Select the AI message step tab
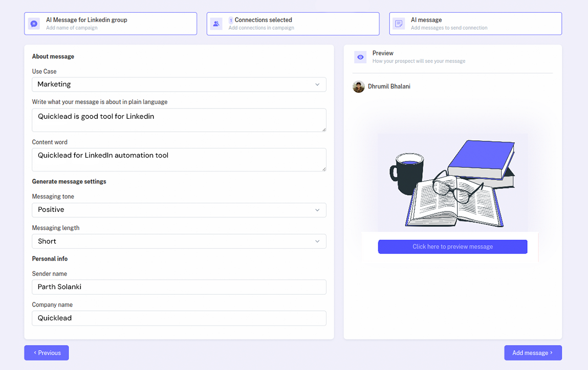The width and height of the screenshot is (588, 370). (475, 24)
